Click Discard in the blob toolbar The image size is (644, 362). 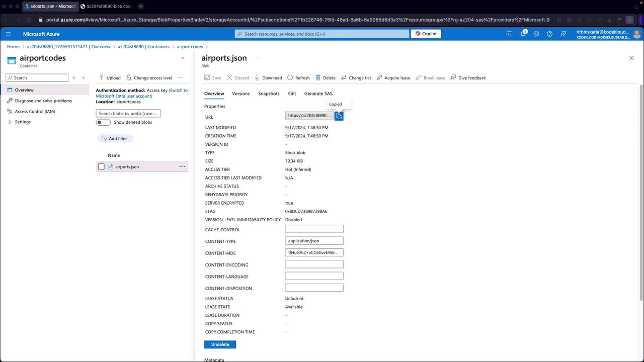coord(237,78)
